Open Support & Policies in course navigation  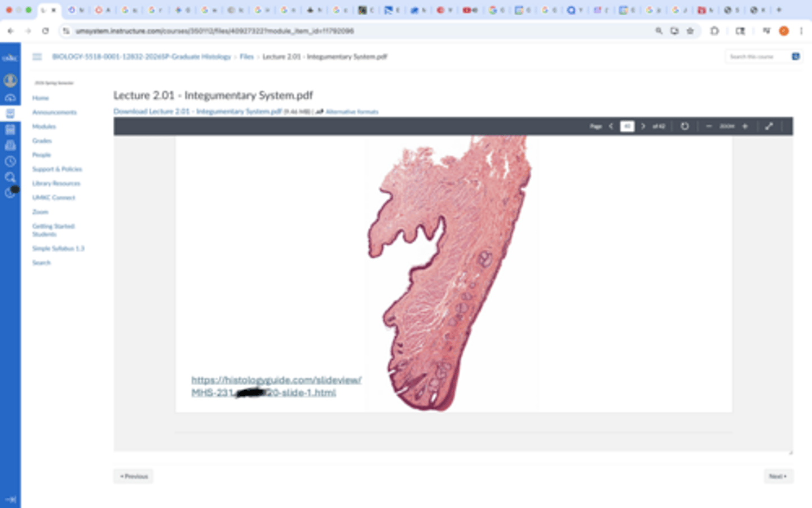point(57,169)
